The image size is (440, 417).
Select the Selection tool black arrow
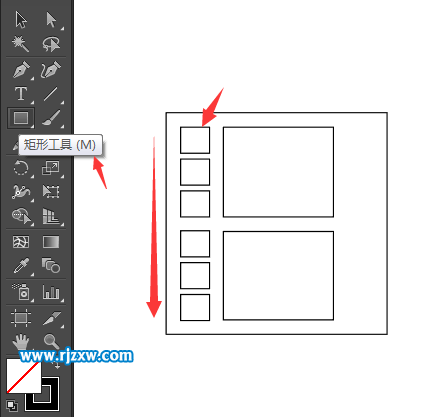tap(21, 20)
